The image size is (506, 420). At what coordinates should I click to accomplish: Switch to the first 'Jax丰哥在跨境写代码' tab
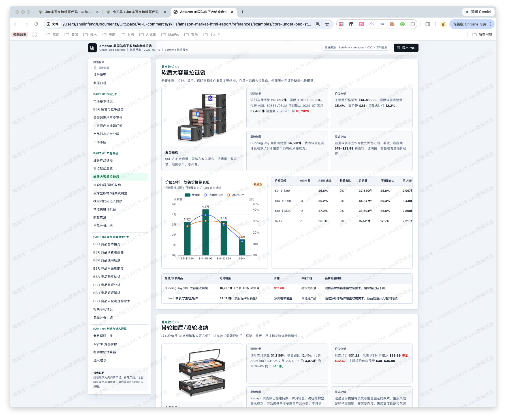point(69,12)
